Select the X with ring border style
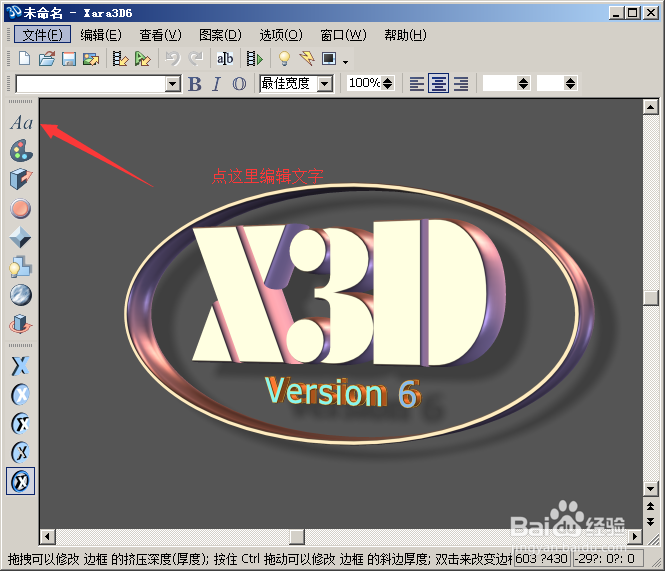This screenshot has height=571, width=665. tap(20, 423)
